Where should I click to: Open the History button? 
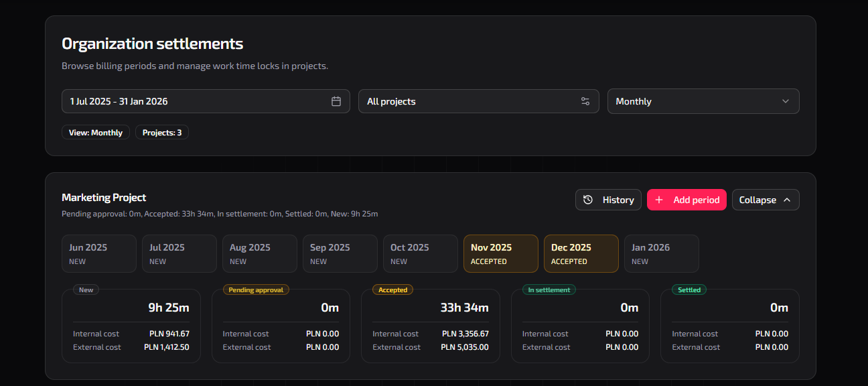[608, 200]
